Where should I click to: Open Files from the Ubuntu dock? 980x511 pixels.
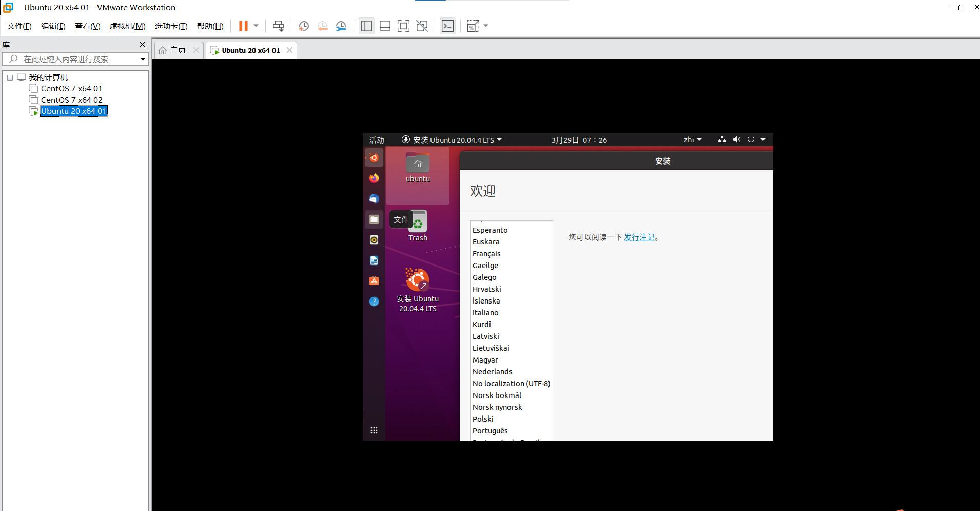click(x=374, y=219)
